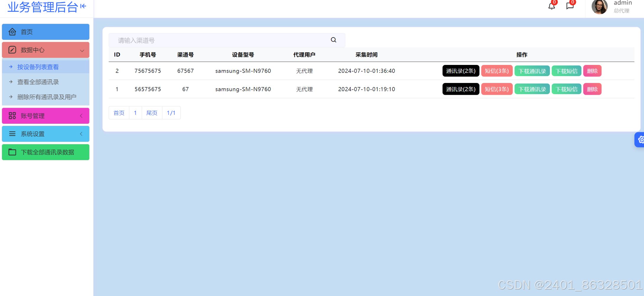Click the folder icon on 下载全部通讯录数据
This screenshot has height=296, width=644.
tap(12, 152)
